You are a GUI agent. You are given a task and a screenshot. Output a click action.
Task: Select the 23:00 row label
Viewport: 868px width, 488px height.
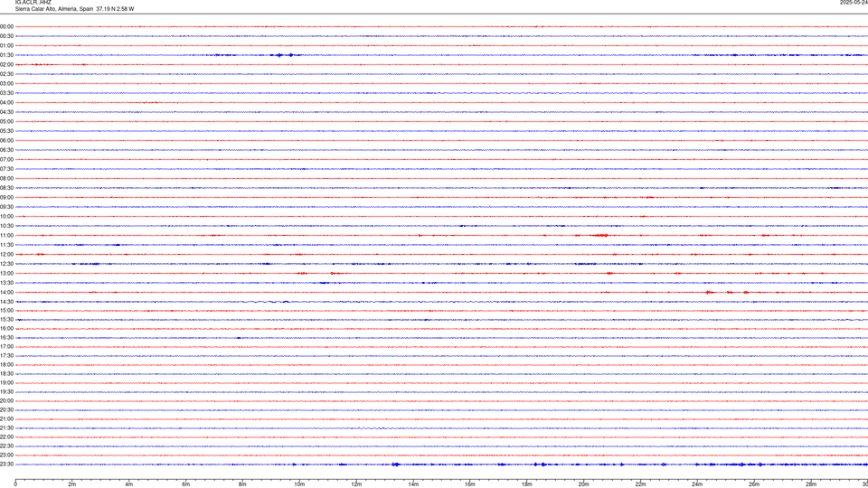[x=6, y=455]
